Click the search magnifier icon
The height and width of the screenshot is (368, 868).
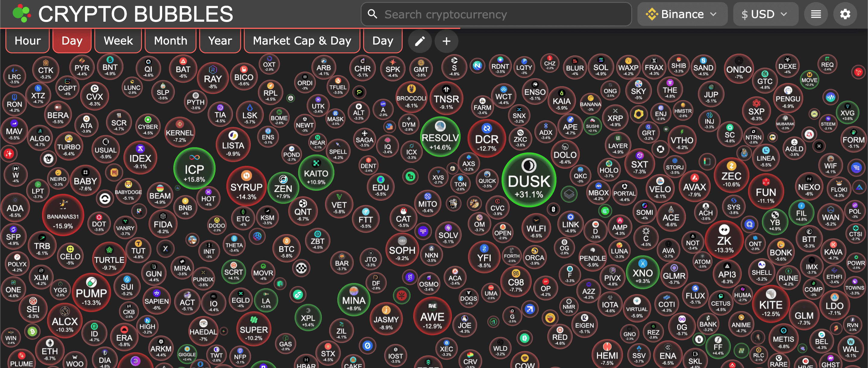click(372, 14)
